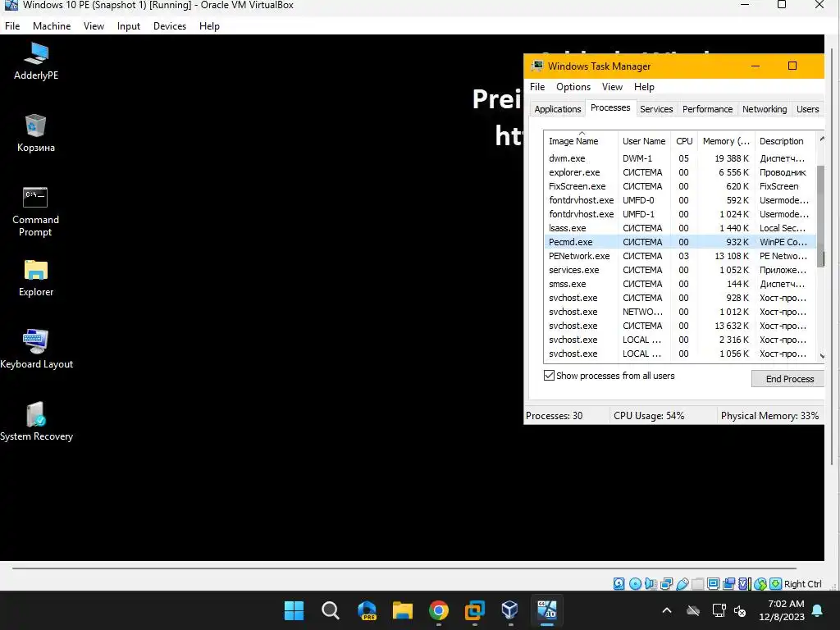The height and width of the screenshot is (630, 840).
Task: Click VirtualBox hard disk activity icon
Action: pyautogui.click(x=619, y=584)
